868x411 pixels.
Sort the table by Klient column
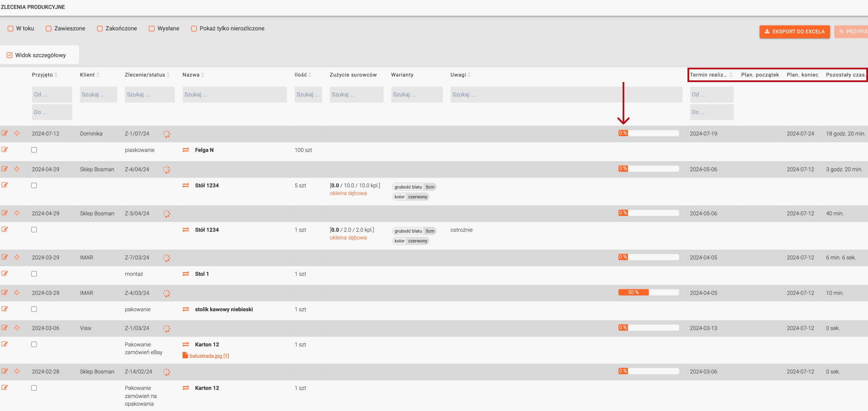pyautogui.click(x=98, y=75)
